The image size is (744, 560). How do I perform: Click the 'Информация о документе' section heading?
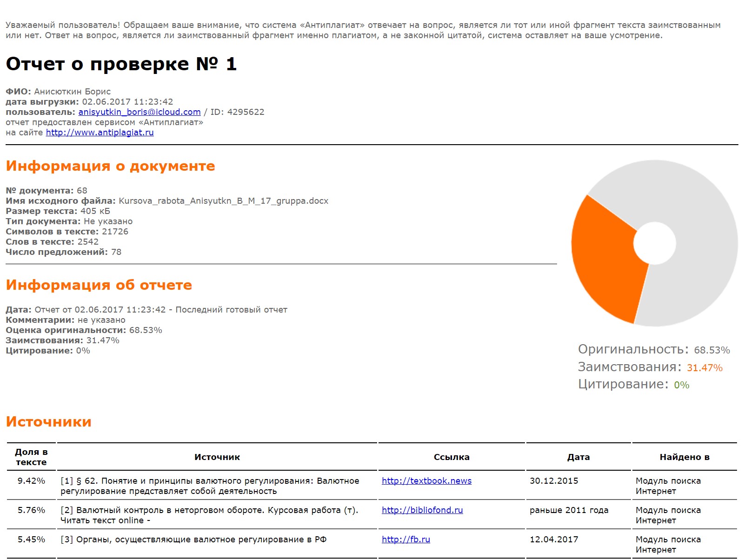(110, 166)
